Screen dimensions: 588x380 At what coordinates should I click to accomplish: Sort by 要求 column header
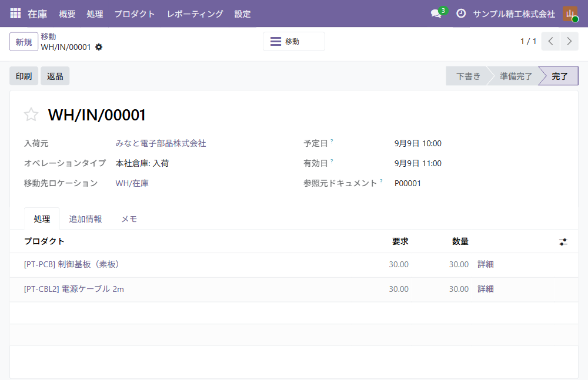tap(400, 241)
